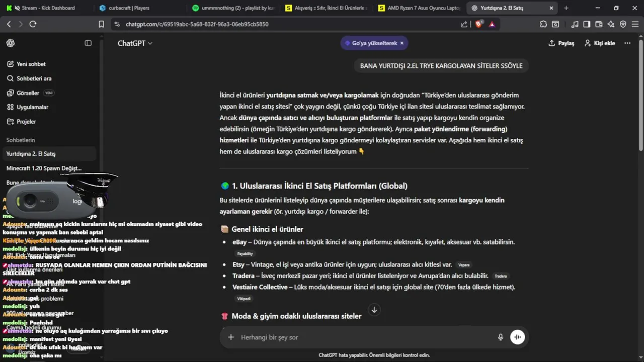Open the Vepara source link chip
The width and height of the screenshot is (644, 362).
coord(464,264)
